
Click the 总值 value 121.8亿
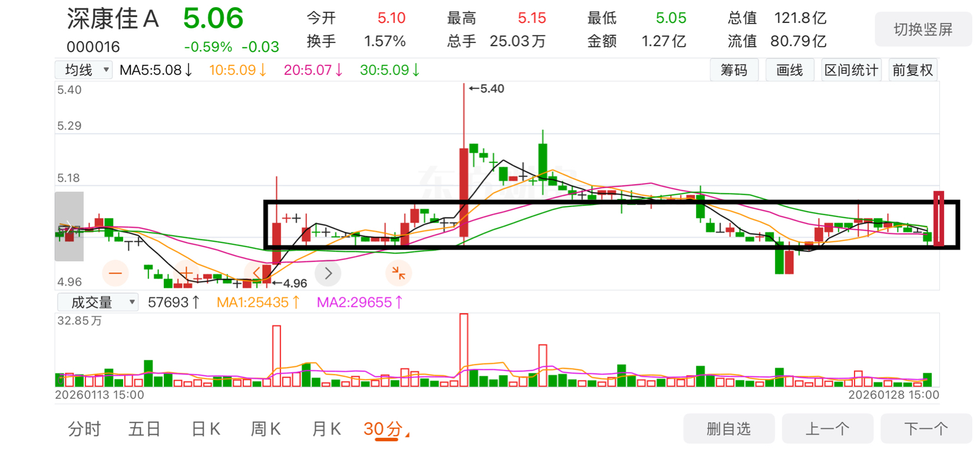tap(800, 18)
